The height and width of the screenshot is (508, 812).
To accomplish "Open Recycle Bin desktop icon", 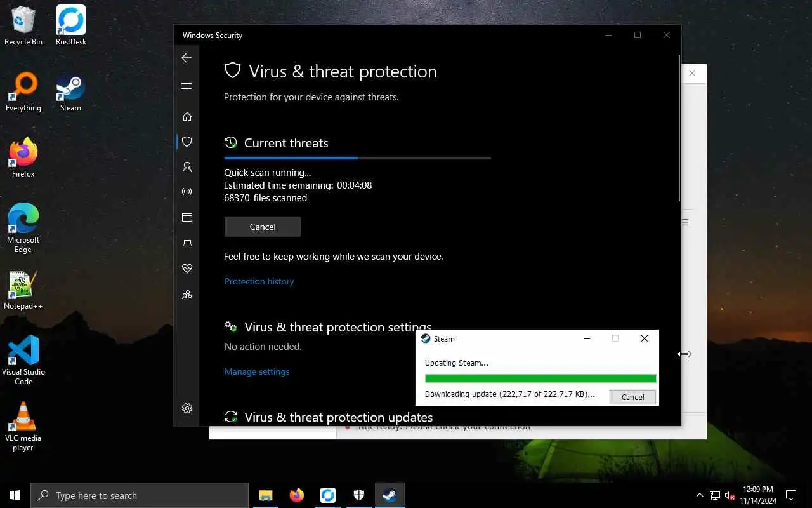I will coord(23,26).
